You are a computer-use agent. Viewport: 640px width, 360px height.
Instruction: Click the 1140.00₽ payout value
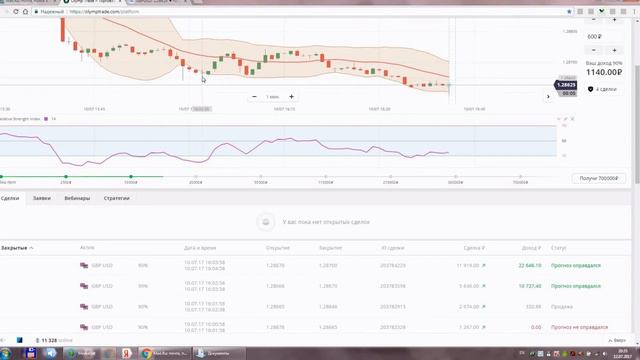pos(604,72)
